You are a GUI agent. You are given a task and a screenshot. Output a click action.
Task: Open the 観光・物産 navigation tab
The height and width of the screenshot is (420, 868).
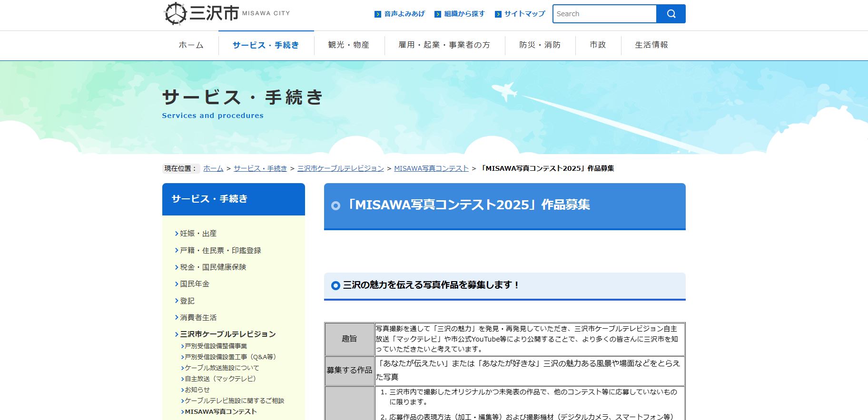(x=348, y=45)
